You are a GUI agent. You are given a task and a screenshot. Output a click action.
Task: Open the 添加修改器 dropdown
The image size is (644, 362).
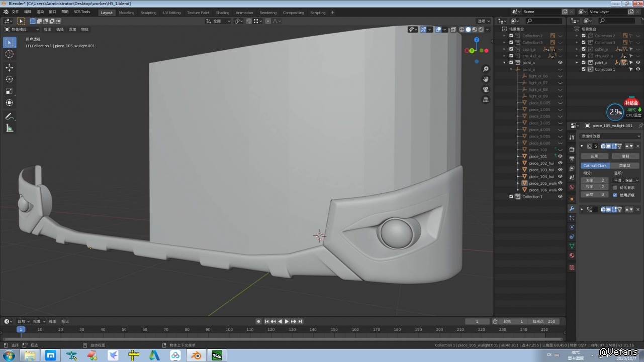coord(610,136)
